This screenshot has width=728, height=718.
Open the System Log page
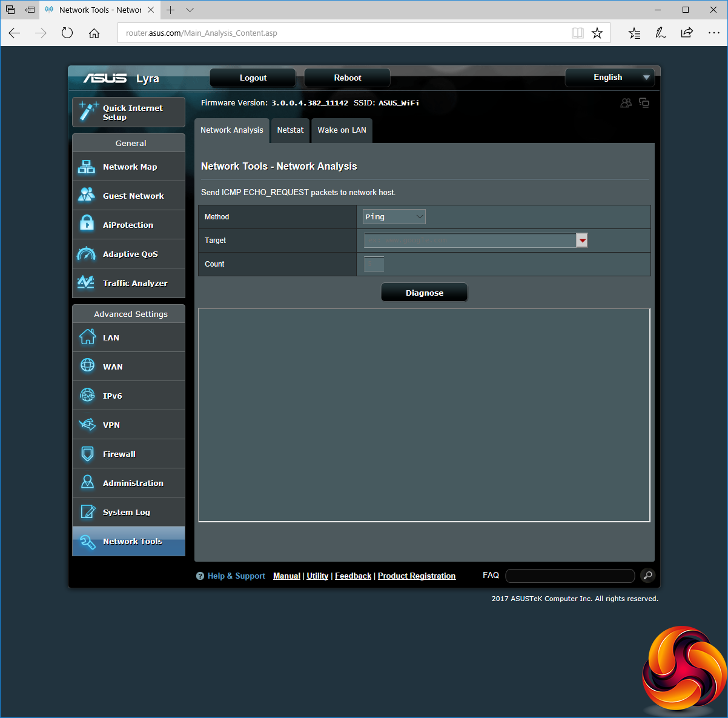point(128,512)
